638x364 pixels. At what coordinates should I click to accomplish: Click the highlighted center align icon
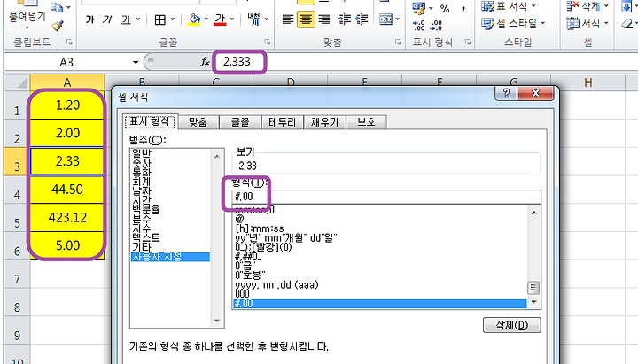point(306,19)
